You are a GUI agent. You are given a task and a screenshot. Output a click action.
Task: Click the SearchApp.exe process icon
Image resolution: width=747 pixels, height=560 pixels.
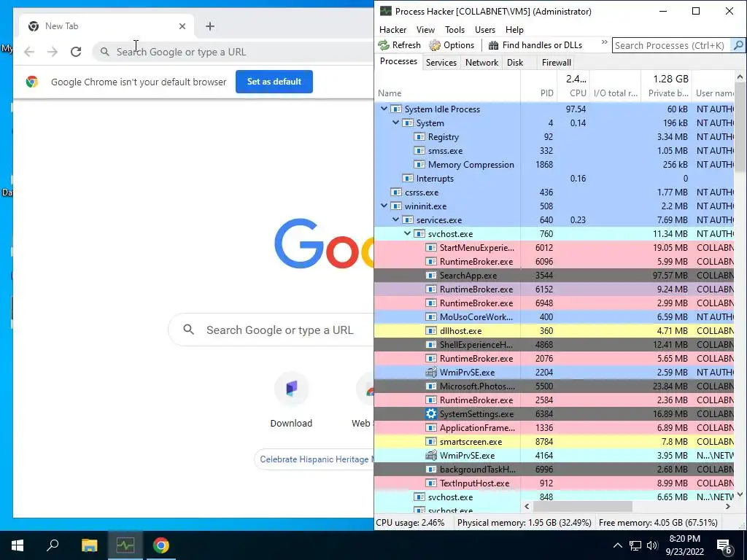(x=430, y=275)
